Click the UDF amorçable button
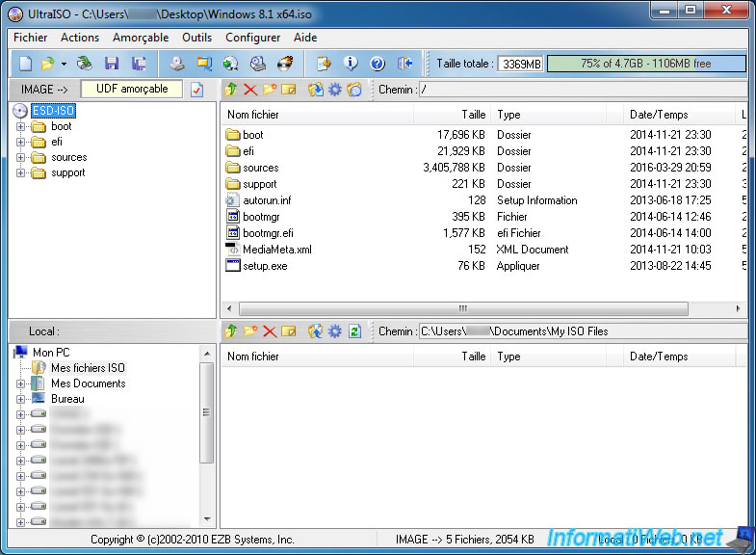 (x=132, y=89)
